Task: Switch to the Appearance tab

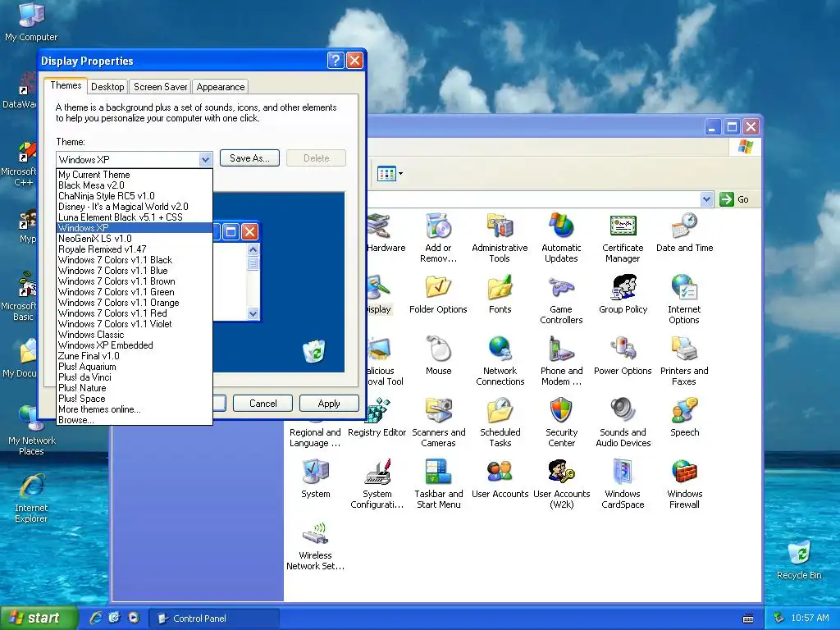Action: coord(220,87)
